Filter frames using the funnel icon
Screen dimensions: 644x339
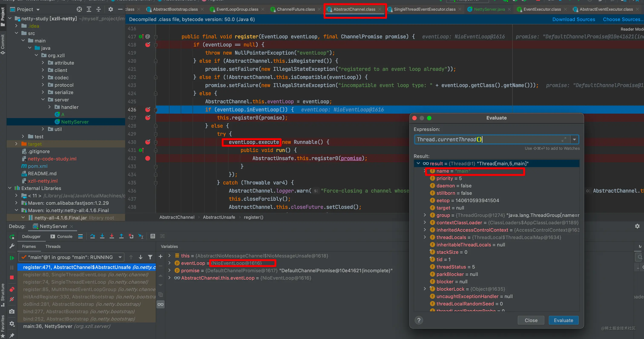(150, 257)
